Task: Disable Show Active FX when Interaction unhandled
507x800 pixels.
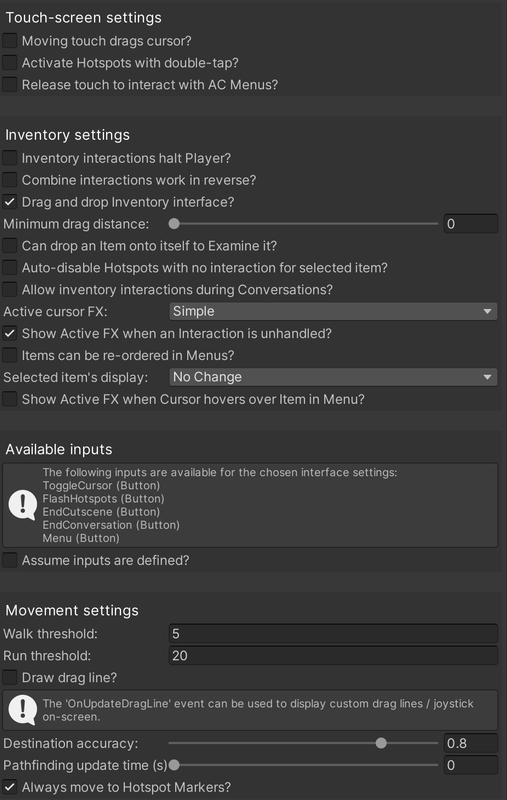Action: (10, 333)
